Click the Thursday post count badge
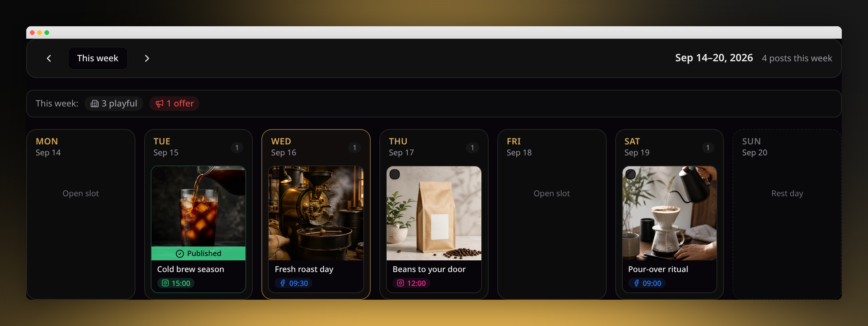The height and width of the screenshot is (326, 868). [473, 148]
